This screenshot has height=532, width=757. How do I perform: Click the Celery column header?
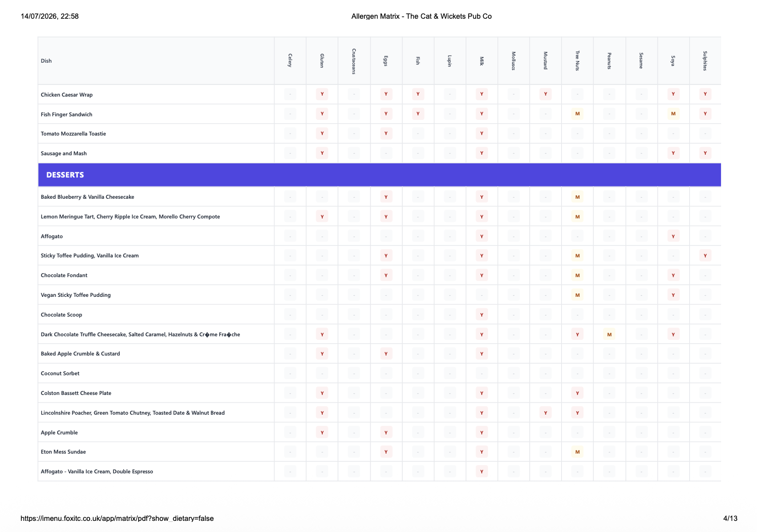pos(290,61)
